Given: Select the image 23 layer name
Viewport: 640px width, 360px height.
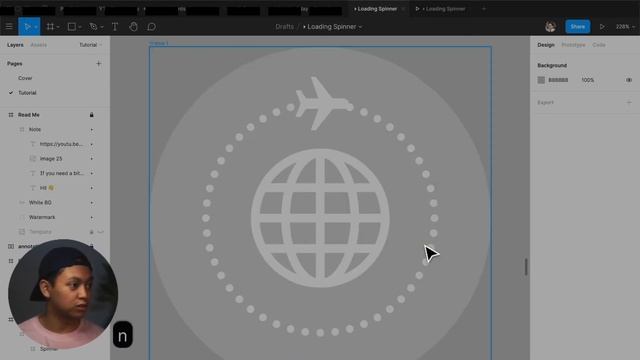Looking at the screenshot, I should point(51,159).
